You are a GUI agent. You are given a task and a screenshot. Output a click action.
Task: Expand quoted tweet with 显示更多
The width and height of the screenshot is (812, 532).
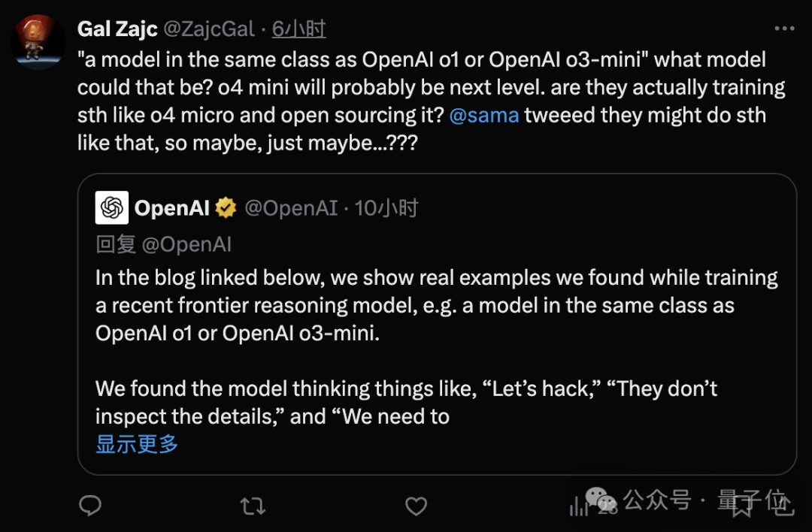click(x=137, y=443)
